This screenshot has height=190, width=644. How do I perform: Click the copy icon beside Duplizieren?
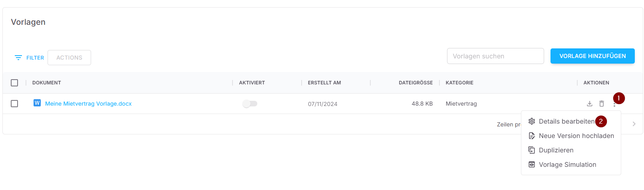coord(532,150)
